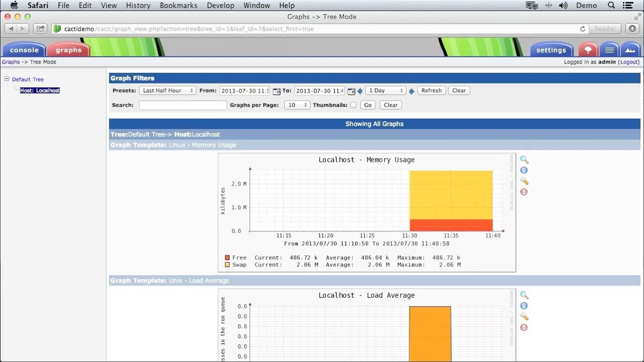Screen dimensions: 644x362
Task: Open Safari Develop menu
Action: pos(220,6)
